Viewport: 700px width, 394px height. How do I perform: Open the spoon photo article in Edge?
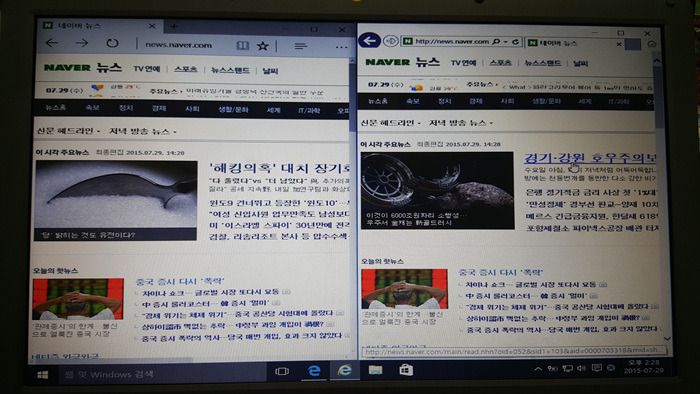pyautogui.click(x=116, y=201)
